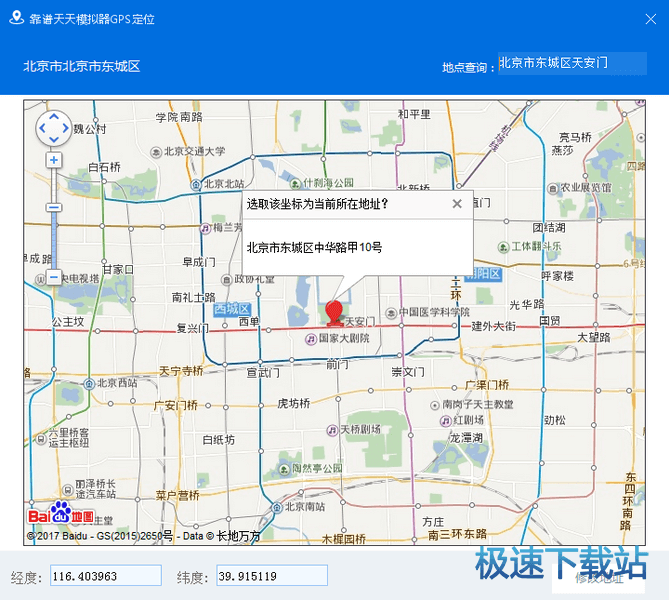Click the zoom slider handle on the map
The width and height of the screenshot is (669, 600).
coord(54,207)
